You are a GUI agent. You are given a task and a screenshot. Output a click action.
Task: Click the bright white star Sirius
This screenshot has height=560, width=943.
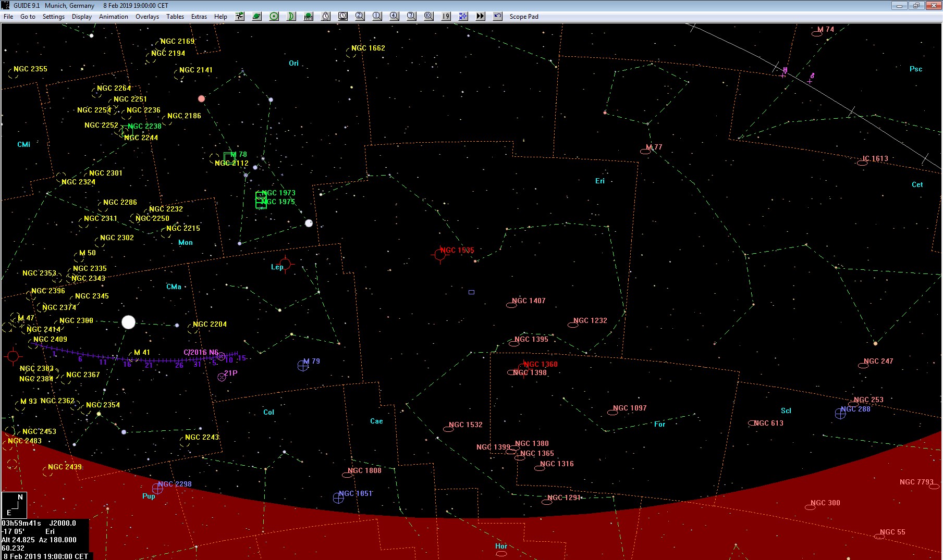coord(128,322)
